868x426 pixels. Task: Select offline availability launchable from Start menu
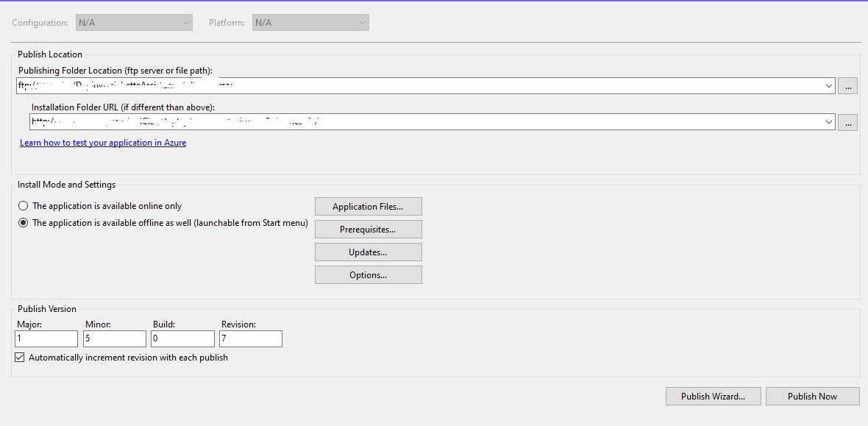pyautogui.click(x=23, y=223)
